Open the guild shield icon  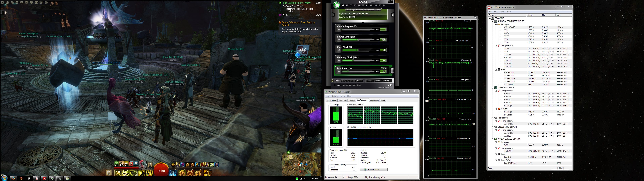coord(32,3)
